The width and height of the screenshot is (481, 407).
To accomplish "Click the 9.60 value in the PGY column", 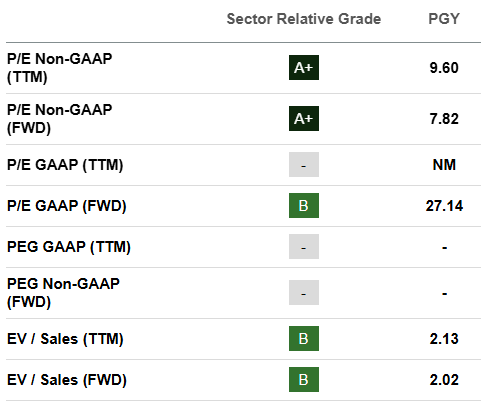I will [444, 68].
